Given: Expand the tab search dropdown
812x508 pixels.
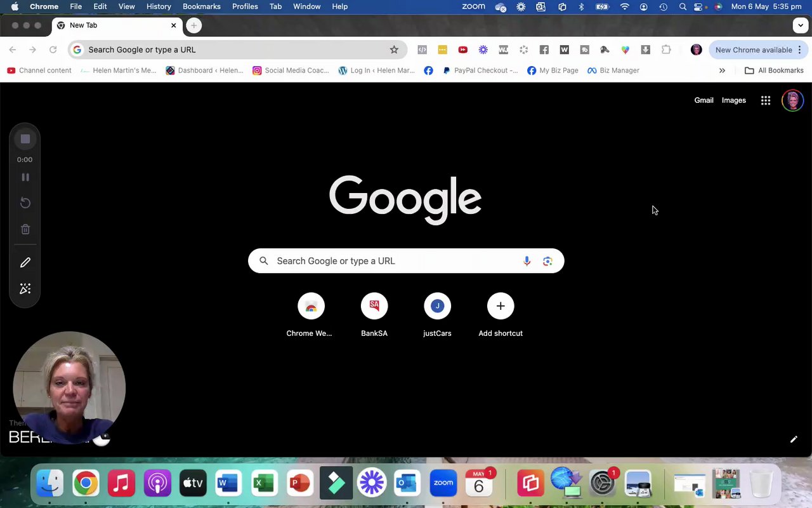Looking at the screenshot, I should point(800,25).
